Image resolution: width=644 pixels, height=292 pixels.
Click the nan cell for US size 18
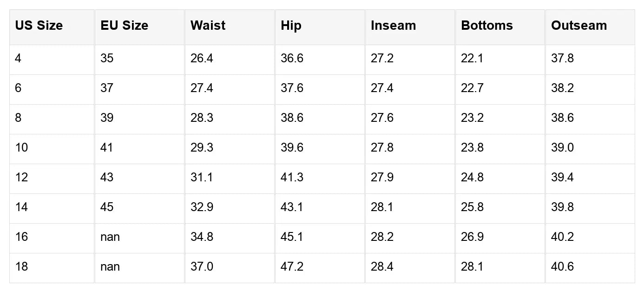pos(110,267)
